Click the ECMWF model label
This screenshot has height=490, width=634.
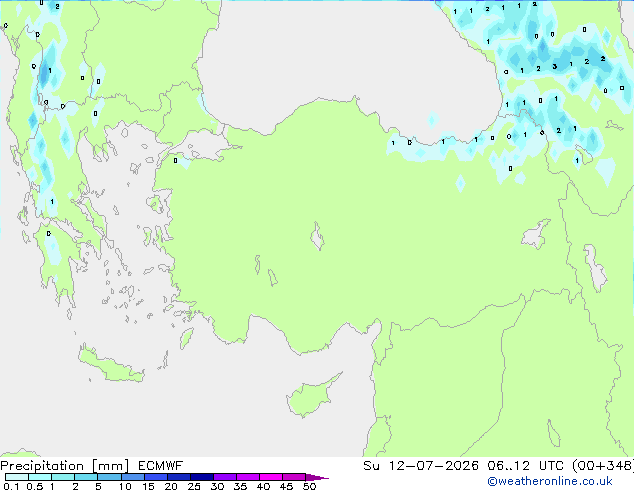click(x=161, y=466)
